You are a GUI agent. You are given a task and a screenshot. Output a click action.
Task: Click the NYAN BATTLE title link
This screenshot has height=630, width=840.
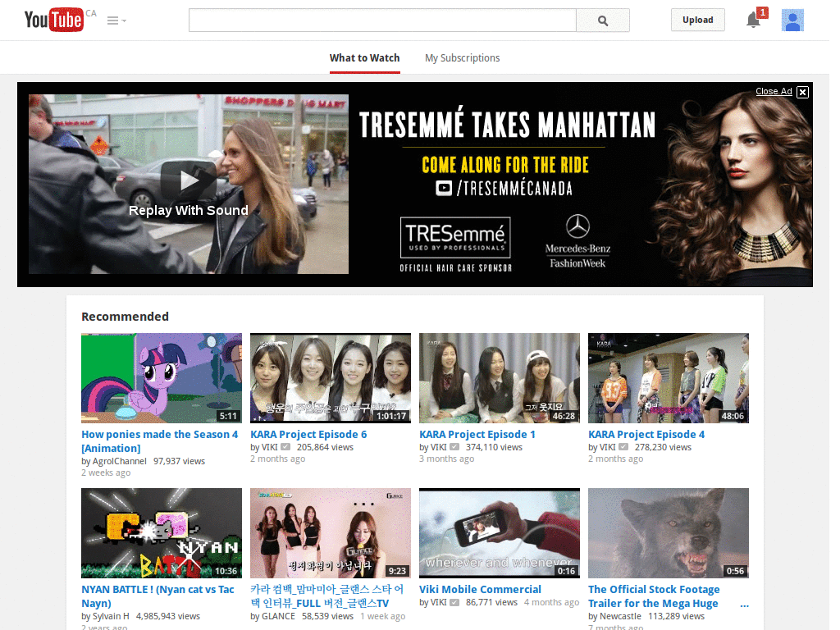pyautogui.click(x=158, y=596)
